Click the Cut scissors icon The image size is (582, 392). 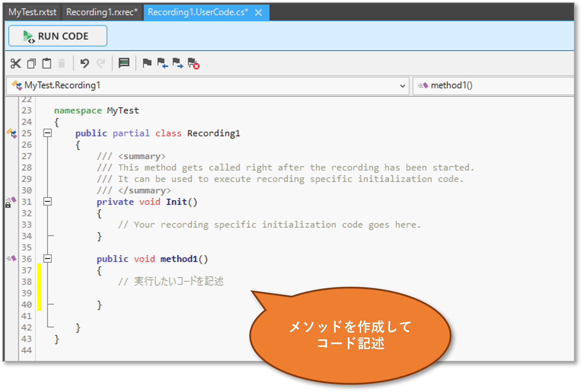16,63
